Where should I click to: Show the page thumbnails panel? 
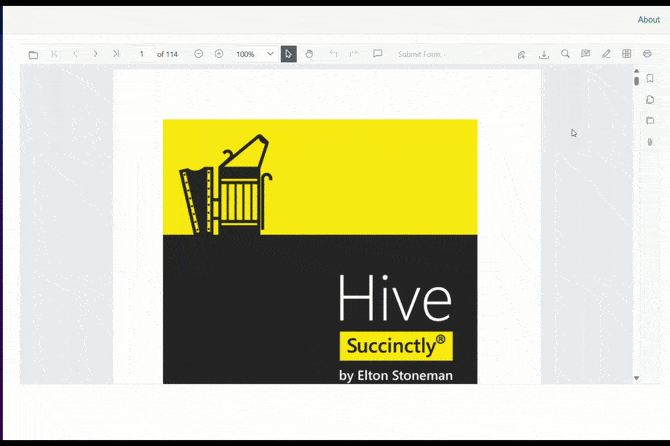(650, 100)
